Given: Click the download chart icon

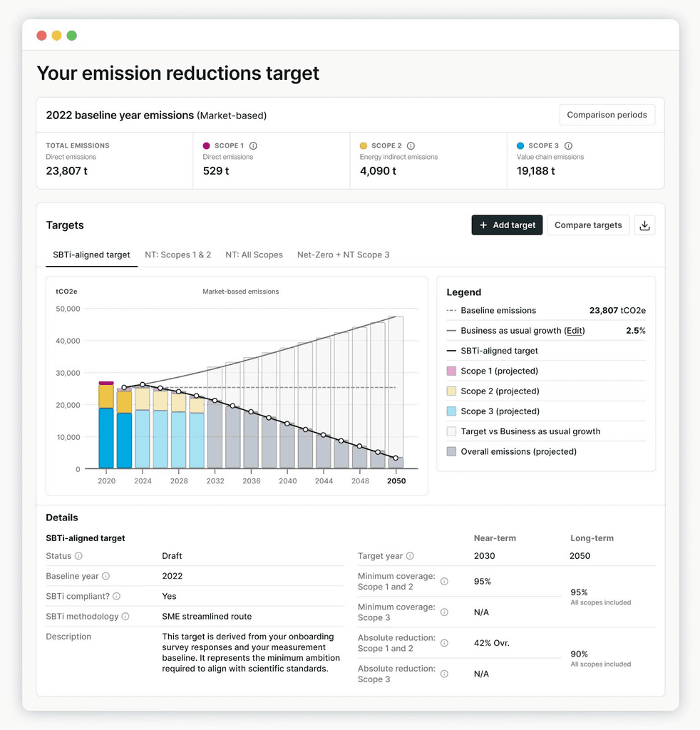Looking at the screenshot, I should 645,225.
